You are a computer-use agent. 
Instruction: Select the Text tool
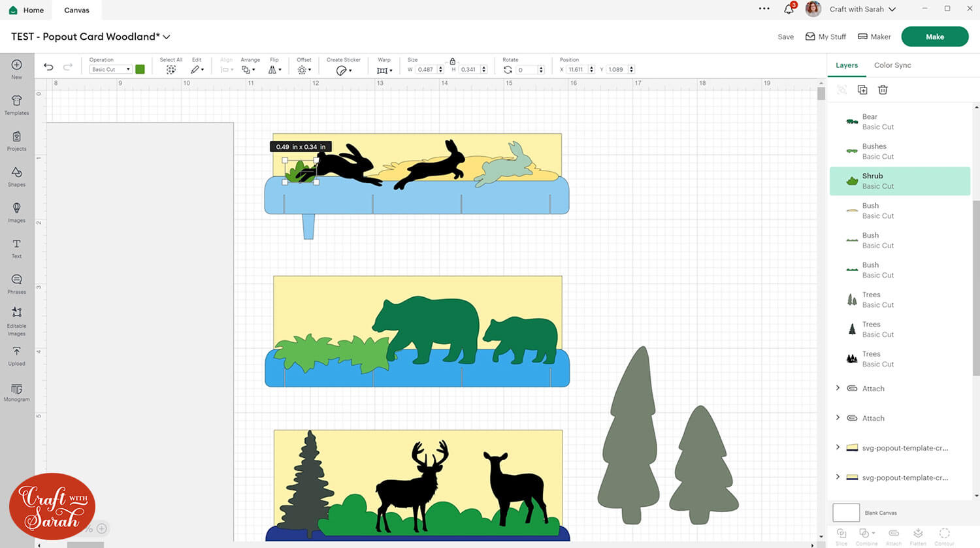(17, 248)
